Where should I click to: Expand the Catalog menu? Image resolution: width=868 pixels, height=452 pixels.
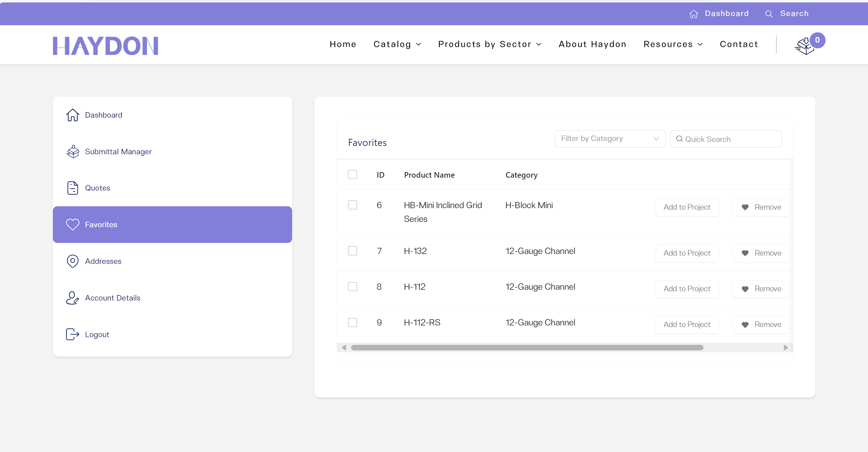(x=397, y=44)
